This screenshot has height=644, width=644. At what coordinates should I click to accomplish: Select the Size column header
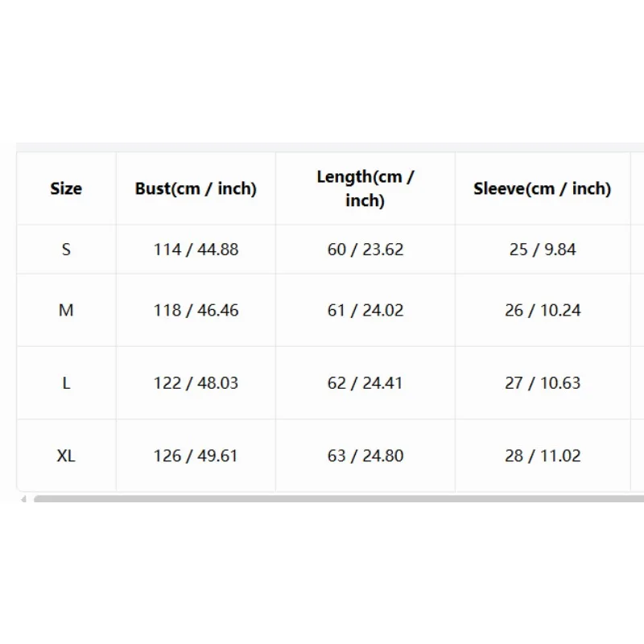pos(66,188)
